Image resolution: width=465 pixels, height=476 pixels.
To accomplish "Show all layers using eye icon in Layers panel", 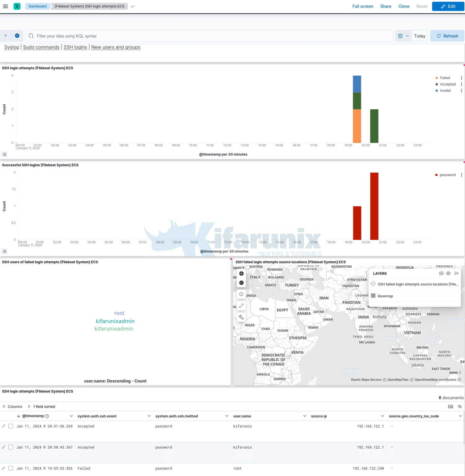I will [448, 273].
